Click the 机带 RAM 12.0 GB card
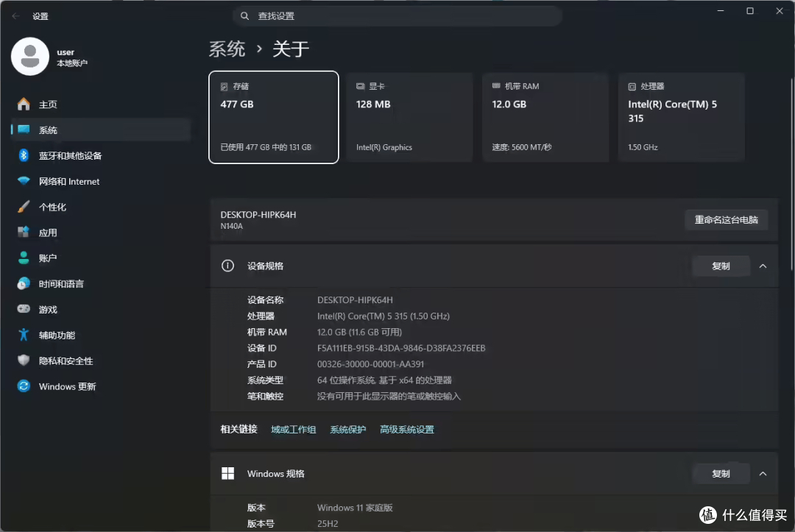 (545, 117)
